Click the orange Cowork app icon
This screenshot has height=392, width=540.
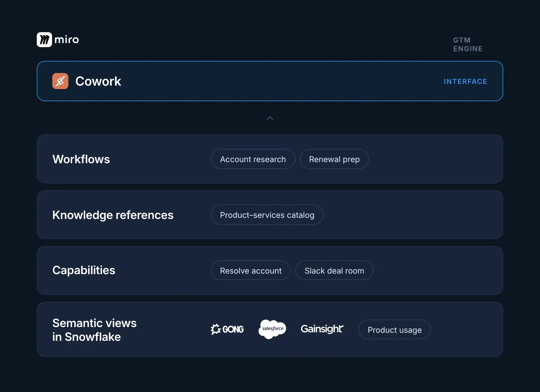tap(60, 81)
